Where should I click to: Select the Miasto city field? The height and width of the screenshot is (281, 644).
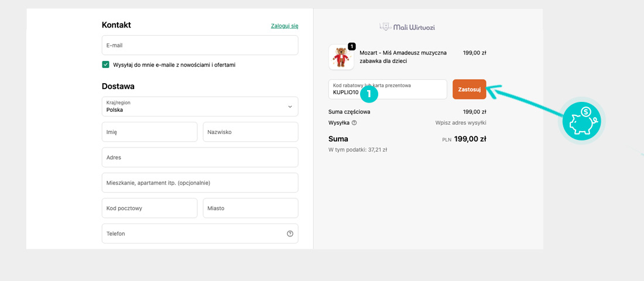(250, 208)
